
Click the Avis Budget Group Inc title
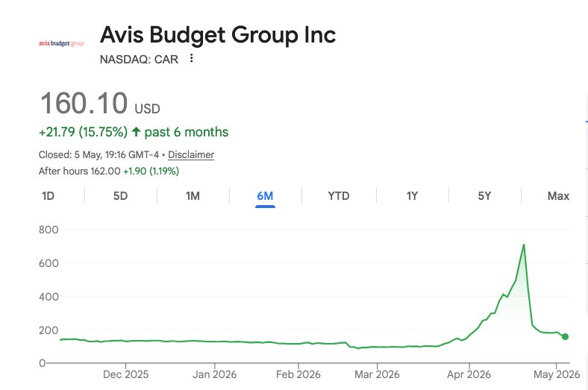pyautogui.click(x=218, y=35)
